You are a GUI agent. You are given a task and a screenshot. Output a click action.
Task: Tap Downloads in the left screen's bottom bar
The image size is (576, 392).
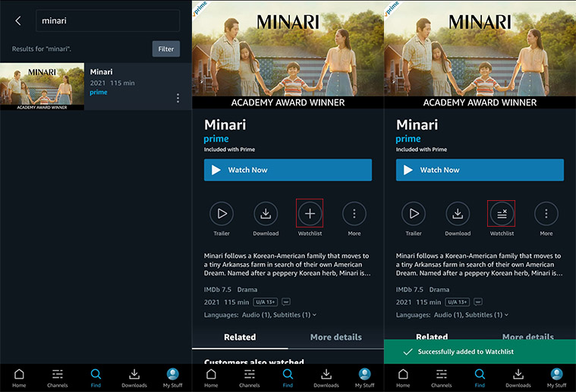point(134,378)
